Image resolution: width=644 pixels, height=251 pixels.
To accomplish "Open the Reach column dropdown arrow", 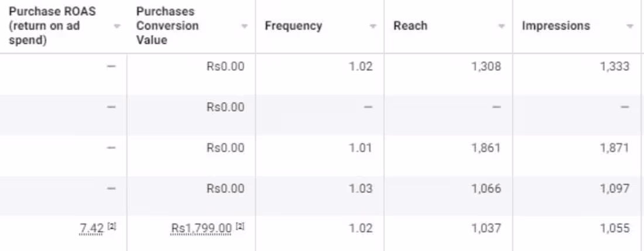I will tap(502, 26).
